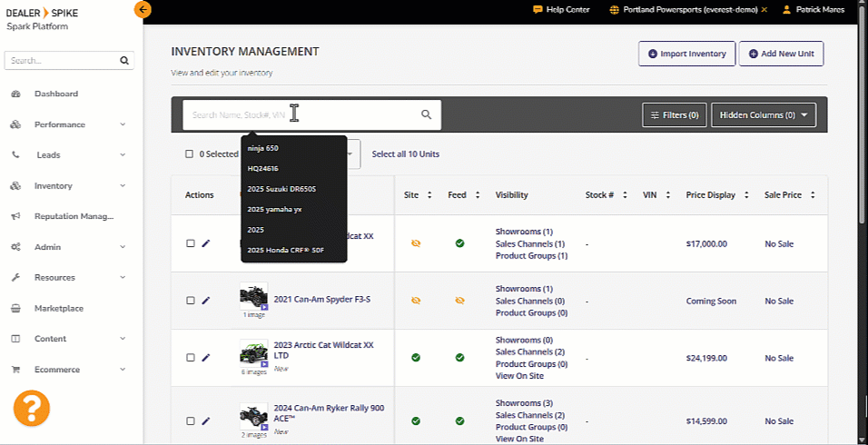The width and height of the screenshot is (868, 445).
Task: Click the Marketplace icon in sidebar
Action: point(15,309)
